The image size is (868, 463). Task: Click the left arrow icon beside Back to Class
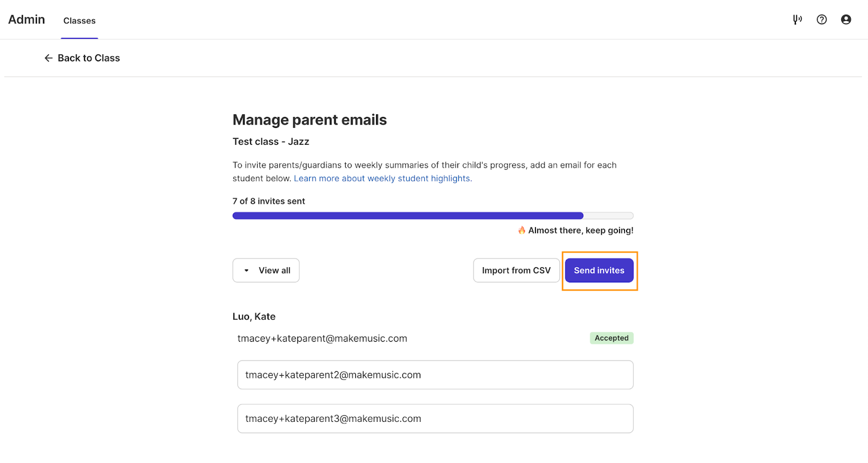coord(49,58)
